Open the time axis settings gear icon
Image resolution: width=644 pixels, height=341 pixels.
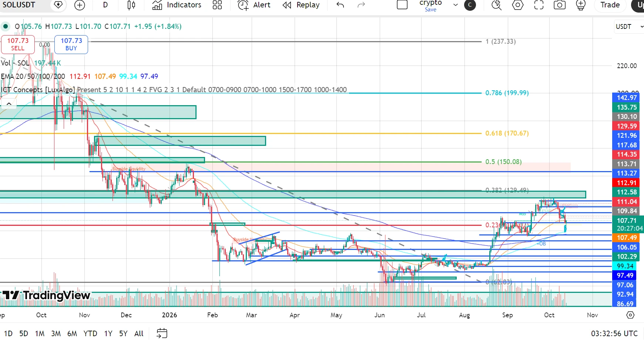pos(630,315)
